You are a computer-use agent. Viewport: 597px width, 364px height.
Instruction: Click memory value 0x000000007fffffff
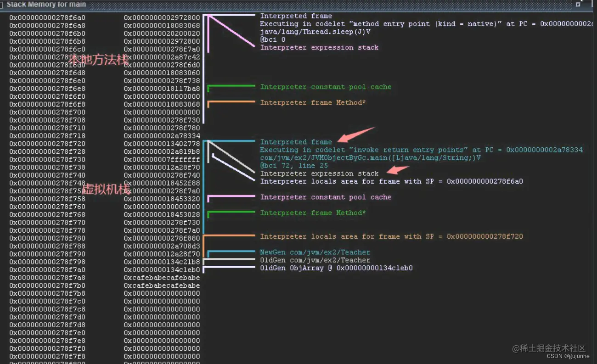pos(162,159)
